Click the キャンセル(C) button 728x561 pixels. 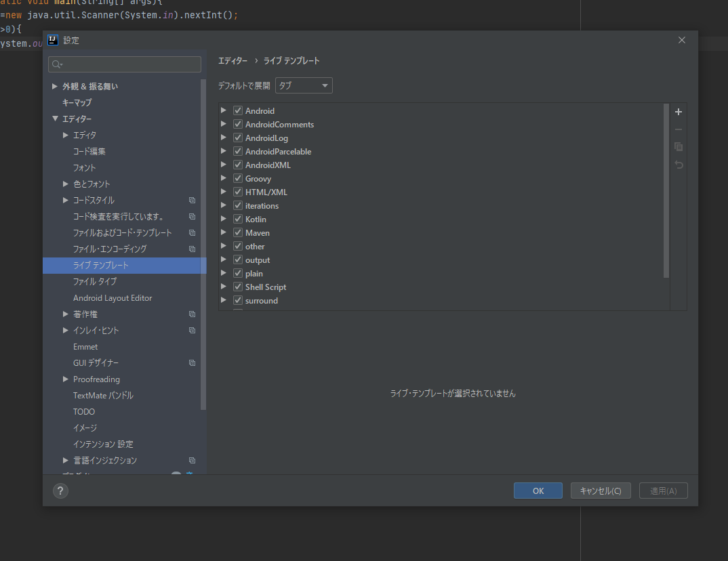tap(601, 491)
